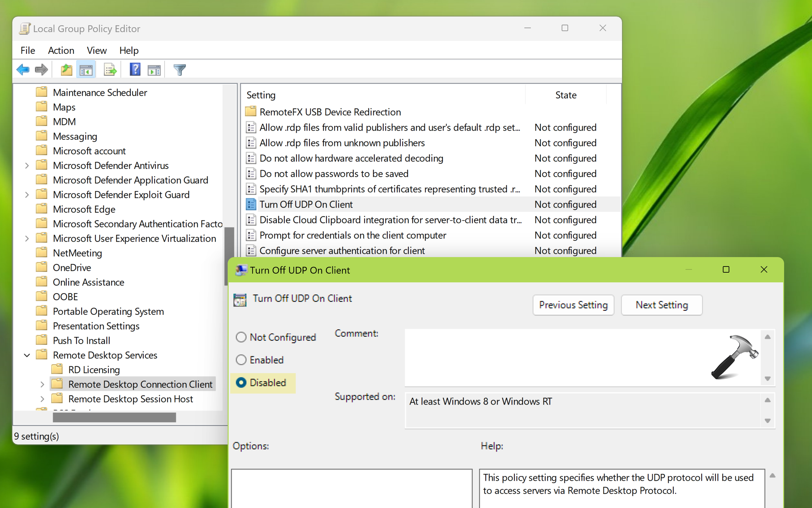Expand the Remote Desktop Session Host node

point(42,399)
